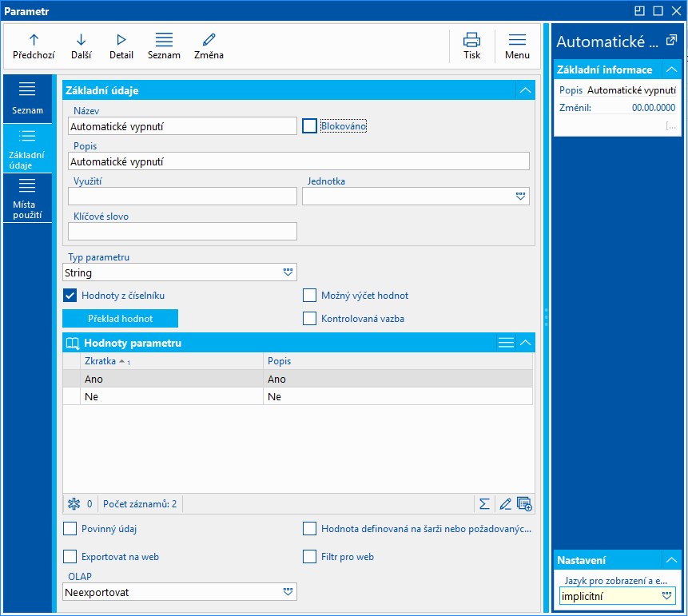Toggle the Blokováno checkbox
This screenshot has height=616, width=688.
[309, 126]
